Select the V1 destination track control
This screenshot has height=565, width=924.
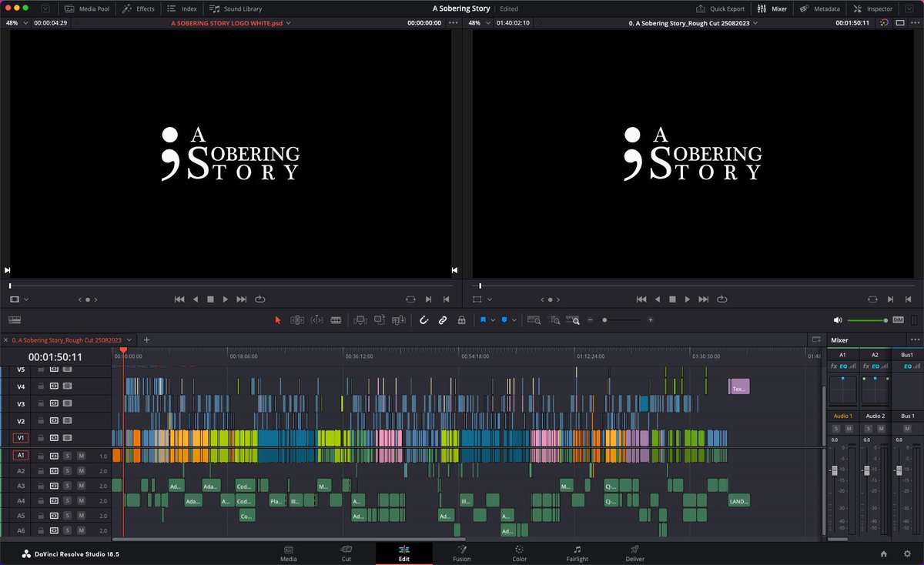[x=21, y=438]
